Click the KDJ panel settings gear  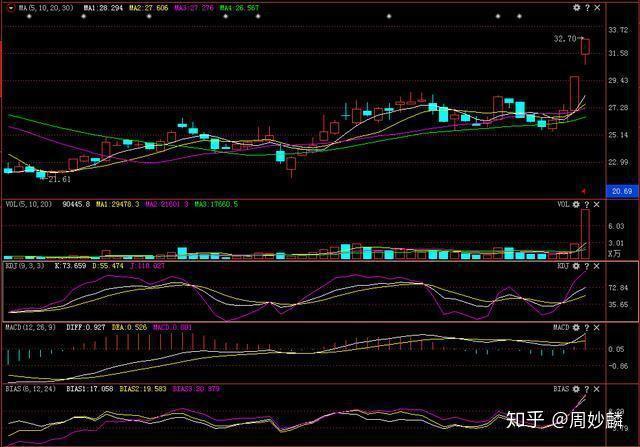(576, 266)
